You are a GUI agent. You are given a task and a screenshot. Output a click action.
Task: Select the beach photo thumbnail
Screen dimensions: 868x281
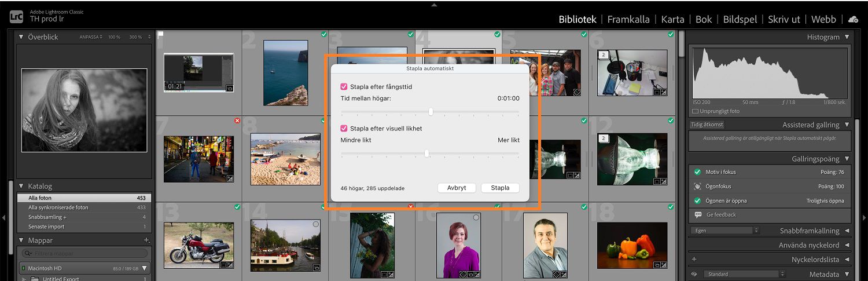point(285,159)
